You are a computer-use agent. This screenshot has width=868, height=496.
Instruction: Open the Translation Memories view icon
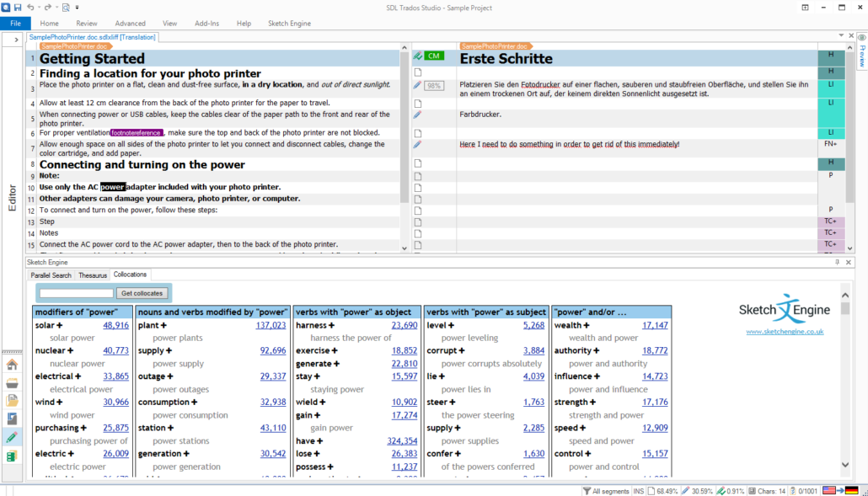[12, 456]
